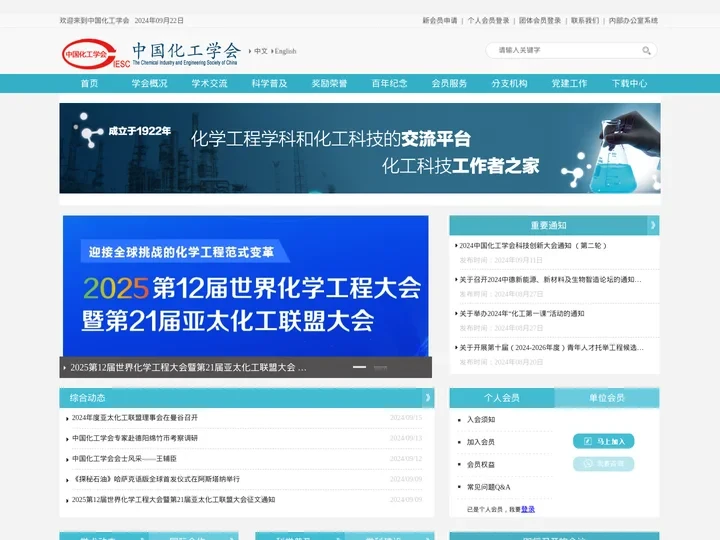The height and width of the screenshot is (540, 720).
Task: Open 内部办公室系统 link
Action: (633, 21)
